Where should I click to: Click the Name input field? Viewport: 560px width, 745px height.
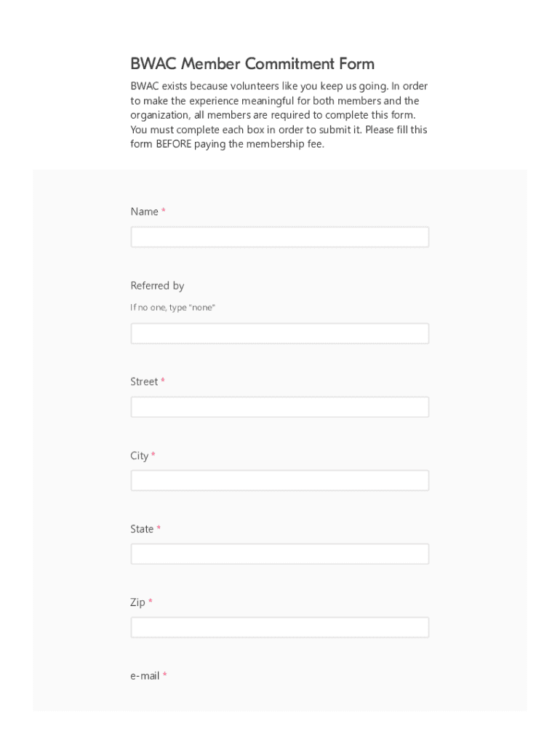click(x=279, y=237)
